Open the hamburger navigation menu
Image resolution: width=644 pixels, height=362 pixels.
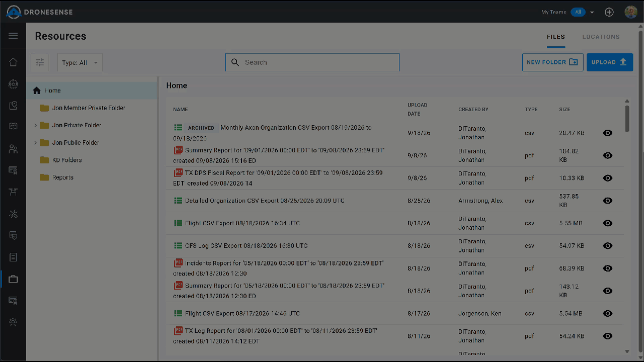click(x=13, y=36)
